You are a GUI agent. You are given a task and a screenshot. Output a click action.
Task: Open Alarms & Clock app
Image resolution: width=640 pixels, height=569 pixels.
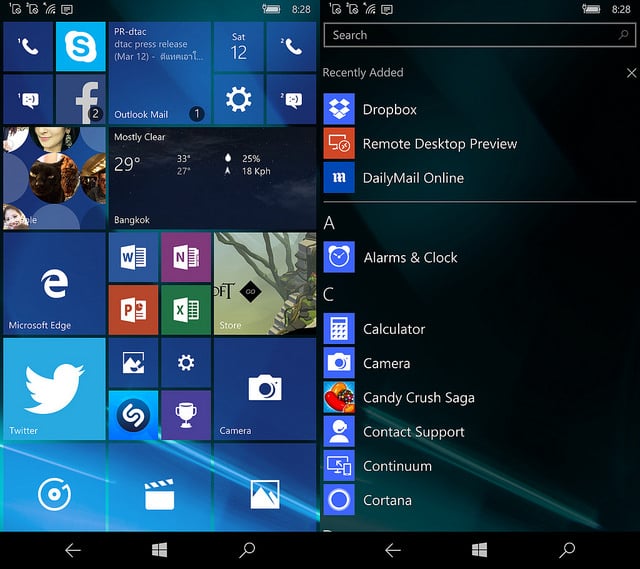point(480,258)
